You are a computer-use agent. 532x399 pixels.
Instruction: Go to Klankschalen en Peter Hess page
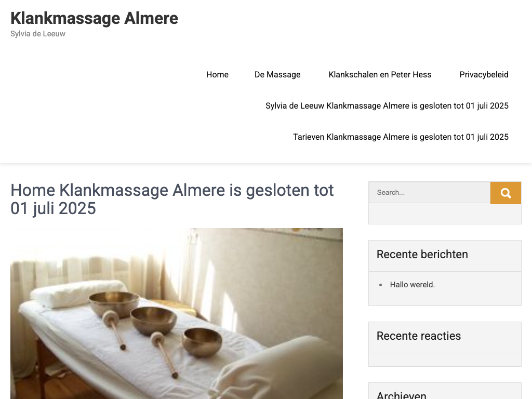click(380, 75)
